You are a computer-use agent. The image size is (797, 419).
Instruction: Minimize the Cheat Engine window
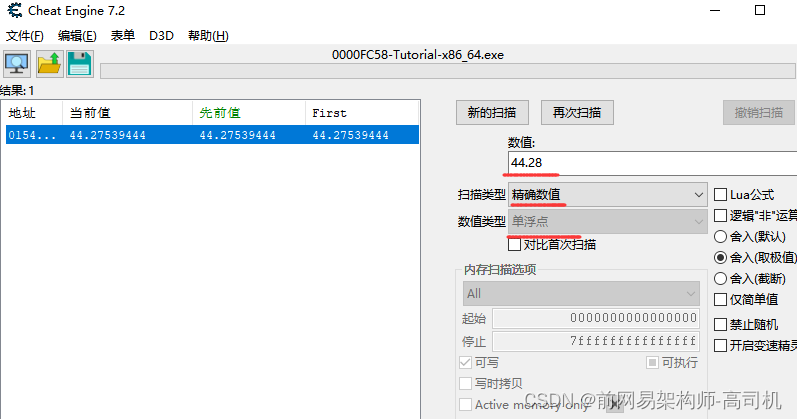pyautogui.click(x=715, y=10)
